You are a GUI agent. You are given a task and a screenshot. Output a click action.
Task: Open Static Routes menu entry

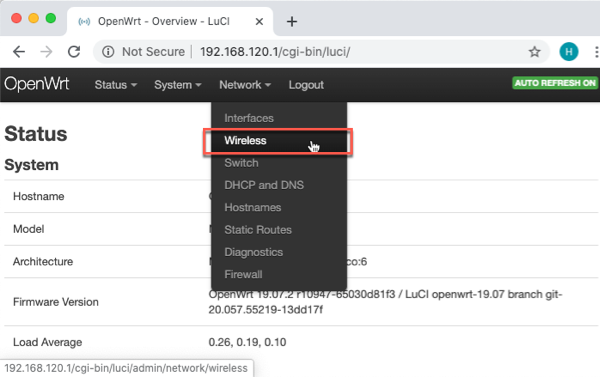279,230
